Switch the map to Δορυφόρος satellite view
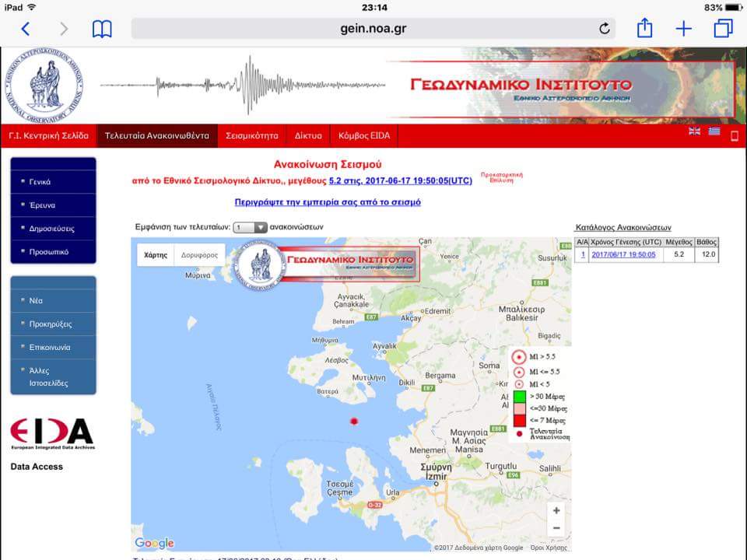 [200, 255]
